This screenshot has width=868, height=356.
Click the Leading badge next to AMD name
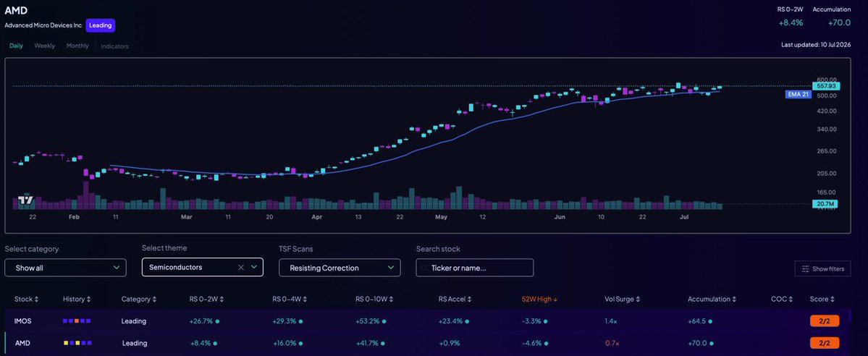point(100,25)
